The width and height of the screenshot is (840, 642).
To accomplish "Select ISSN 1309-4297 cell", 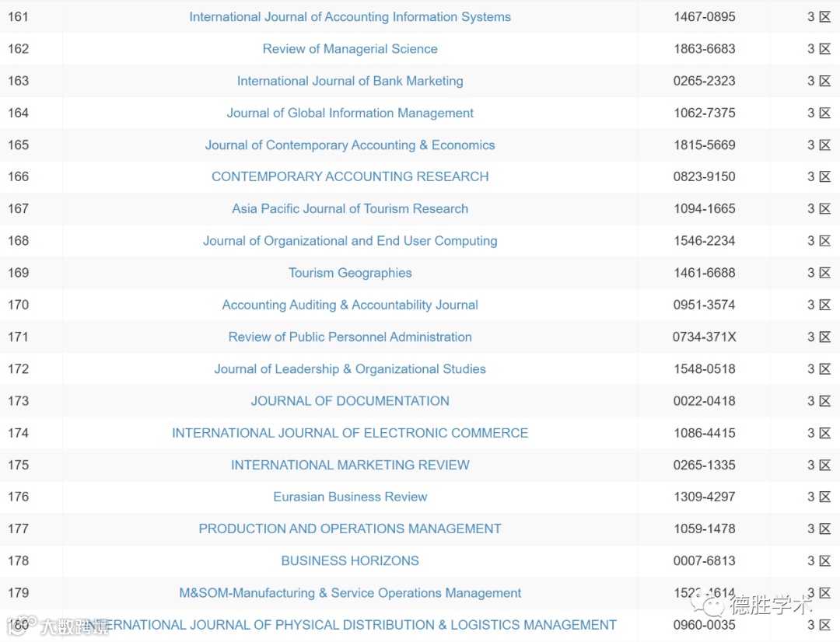I will (705, 497).
